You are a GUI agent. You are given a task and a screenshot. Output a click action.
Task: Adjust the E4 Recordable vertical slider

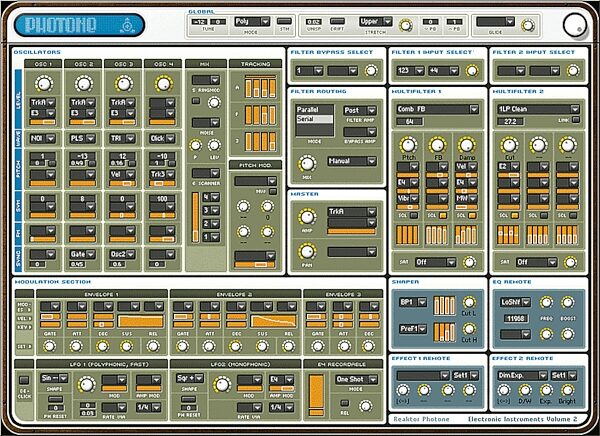pos(316,395)
